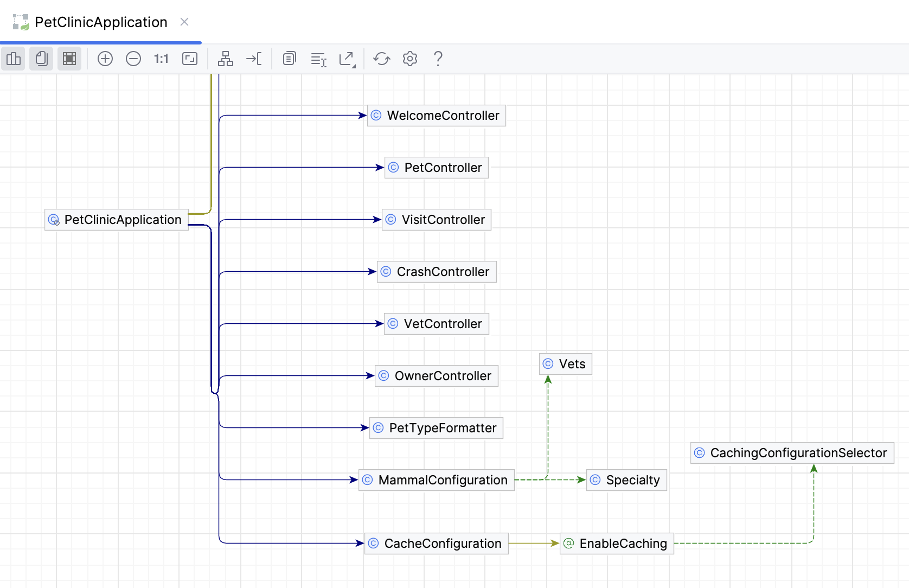Click the edge labels toolbar icon
Image resolution: width=909 pixels, height=588 pixels.
click(x=318, y=59)
